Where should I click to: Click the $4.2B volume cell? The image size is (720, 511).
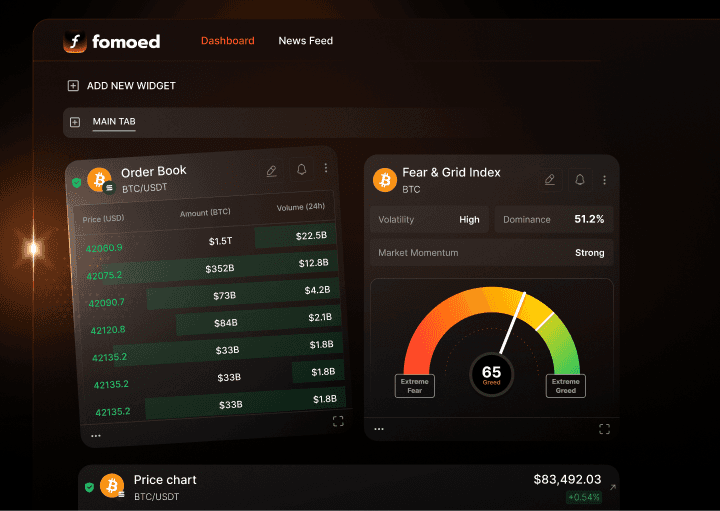point(317,290)
